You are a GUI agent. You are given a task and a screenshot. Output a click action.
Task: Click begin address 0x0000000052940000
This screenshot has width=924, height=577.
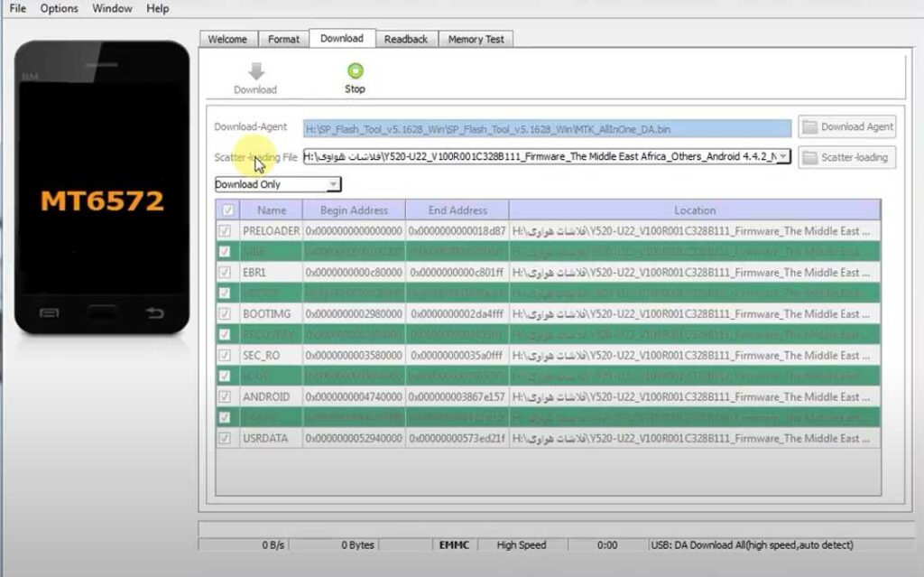354,438
